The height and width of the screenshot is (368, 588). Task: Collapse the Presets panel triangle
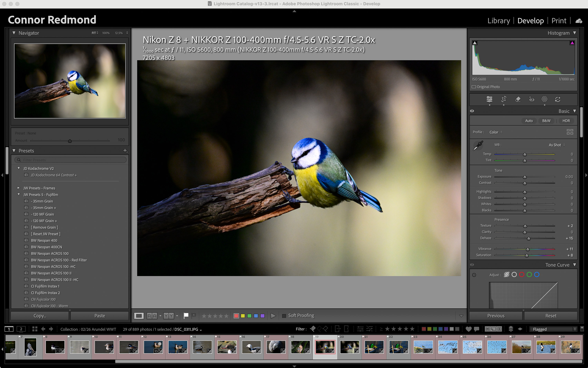click(14, 151)
